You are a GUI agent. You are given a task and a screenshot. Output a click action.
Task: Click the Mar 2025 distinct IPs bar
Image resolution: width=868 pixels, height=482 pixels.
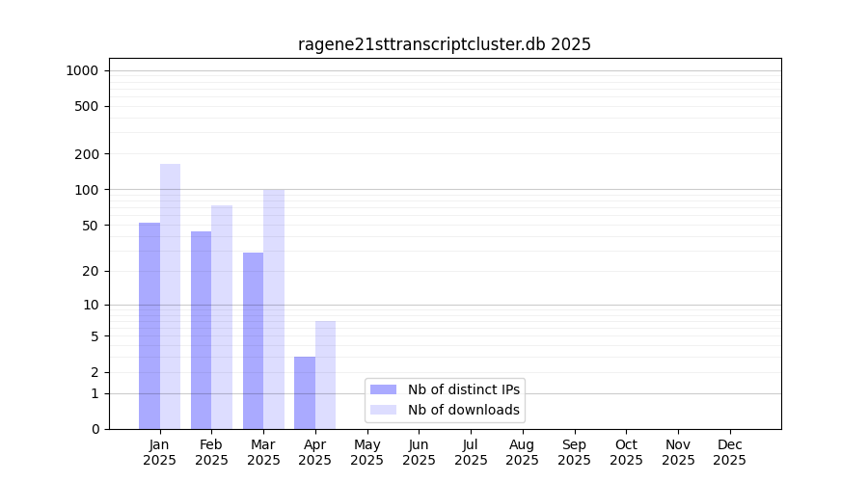[253, 340]
